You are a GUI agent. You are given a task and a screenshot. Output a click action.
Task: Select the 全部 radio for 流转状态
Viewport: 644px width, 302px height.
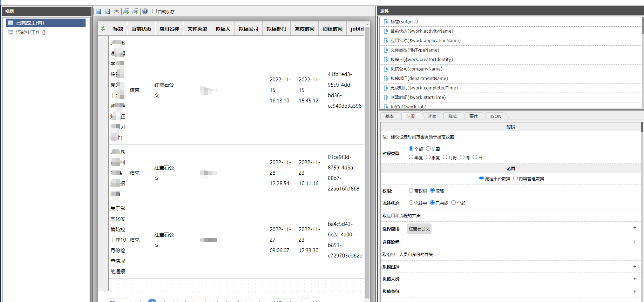pos(453,203)
